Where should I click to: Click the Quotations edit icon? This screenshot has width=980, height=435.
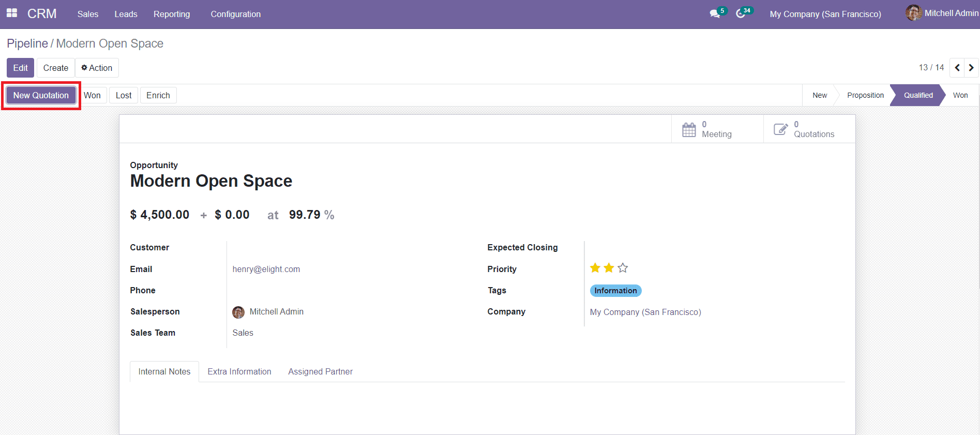click(x=780, y=129)
